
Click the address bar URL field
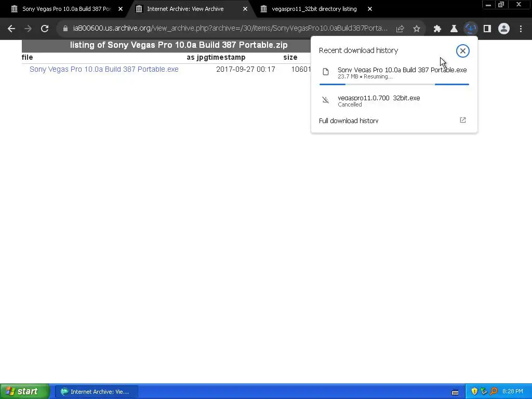click(230, 29)
